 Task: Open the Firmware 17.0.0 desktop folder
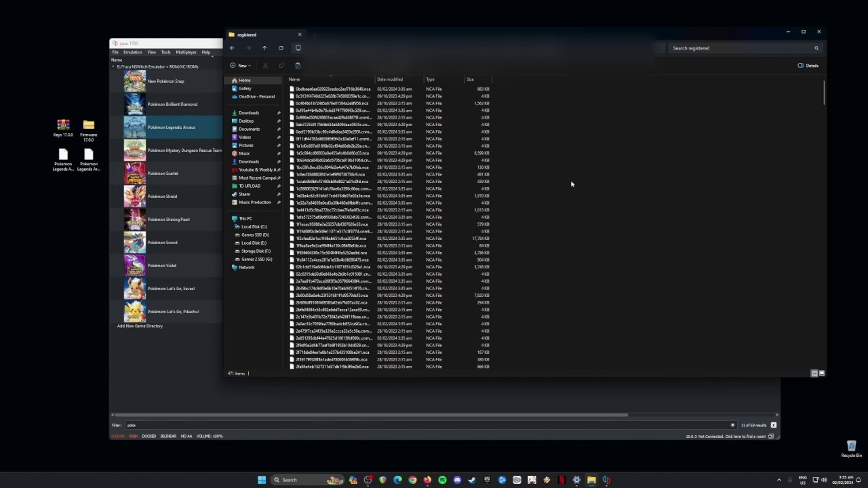pos(88,130)
